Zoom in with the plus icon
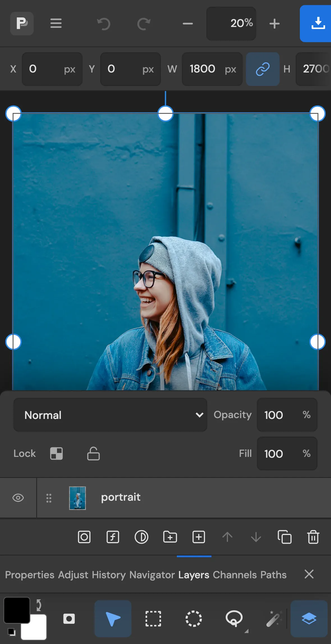 tap(274, 24)
